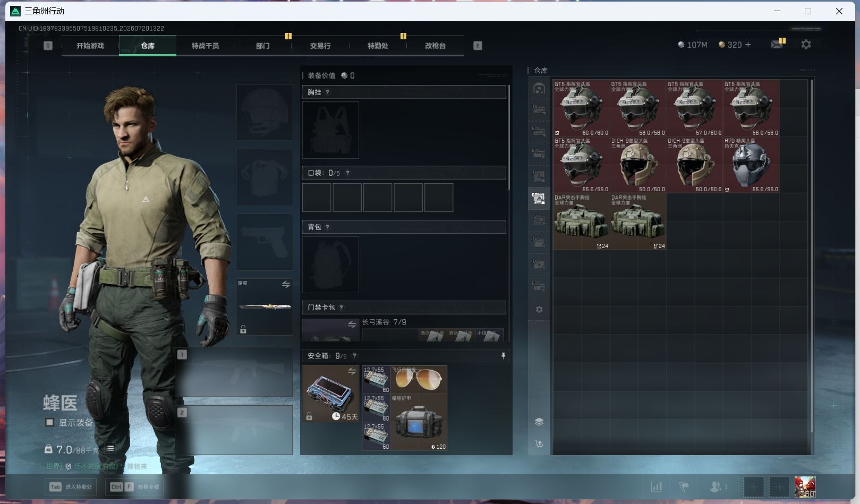Select the empty helmet equipment slot

(265, 112)
